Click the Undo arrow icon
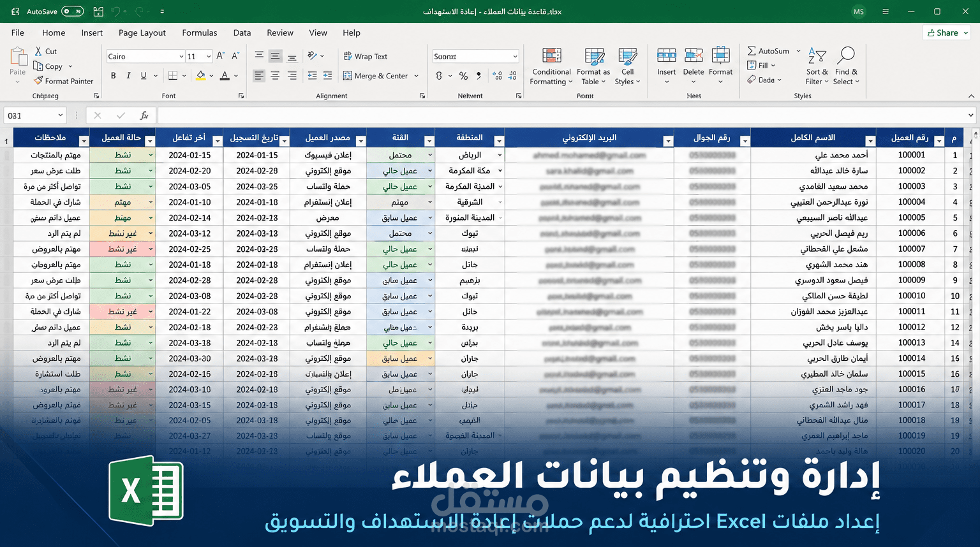The image size is (980, 547). click(x=115, y=11)
